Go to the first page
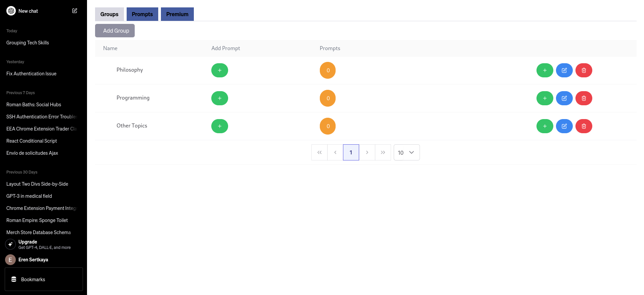This screenshot has height=295, width=644. pyautogui.click(x=319, y=152)
